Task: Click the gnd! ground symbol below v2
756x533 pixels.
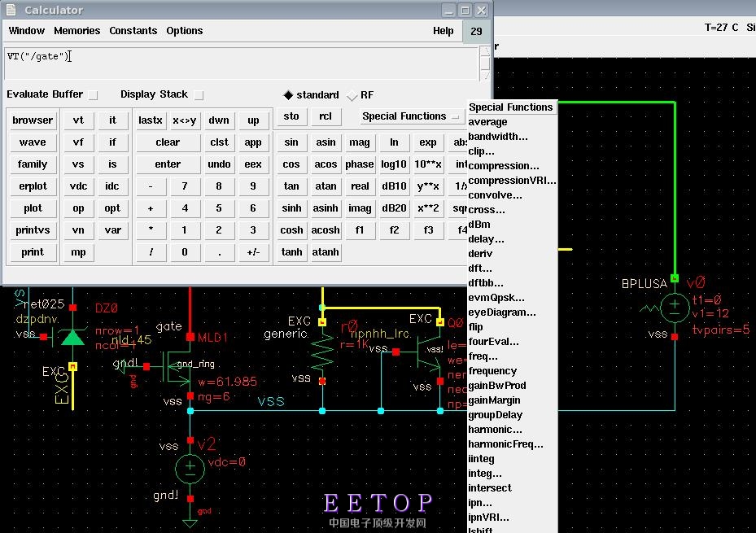Action: pyautogui.click(x=190, y=521)
